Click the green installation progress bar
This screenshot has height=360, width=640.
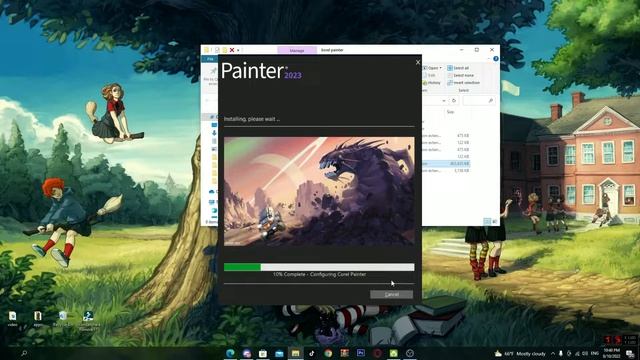tap(319, 267)
